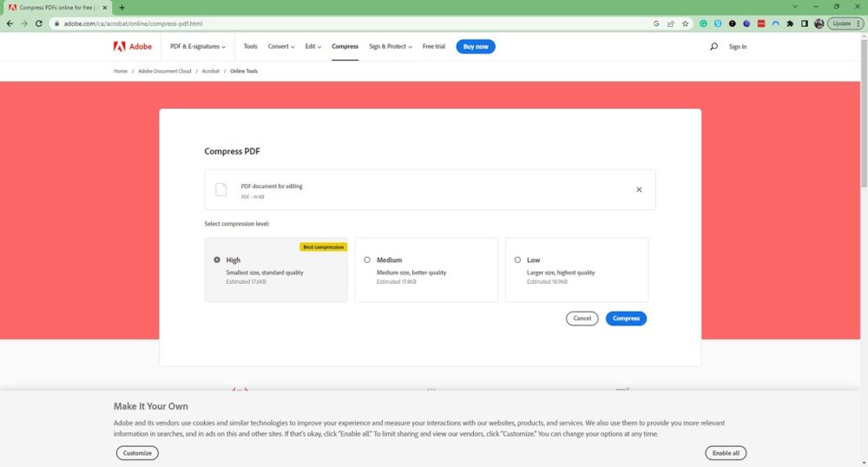Expand the PDF & E-signatures dropdown
The width and height of the screenshot is (868, 467).
198,47
